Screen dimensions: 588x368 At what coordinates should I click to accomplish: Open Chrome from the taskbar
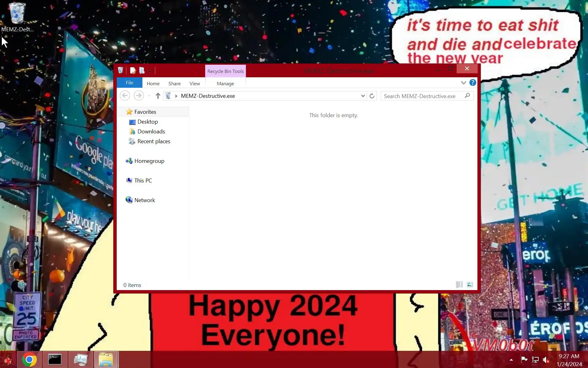[x=29, y=359]
